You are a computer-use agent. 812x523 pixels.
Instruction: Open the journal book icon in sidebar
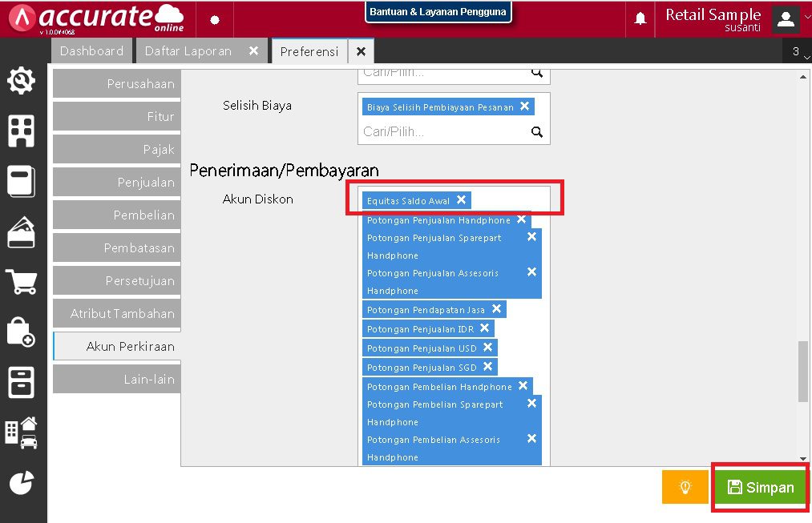[x=22, y=181]
